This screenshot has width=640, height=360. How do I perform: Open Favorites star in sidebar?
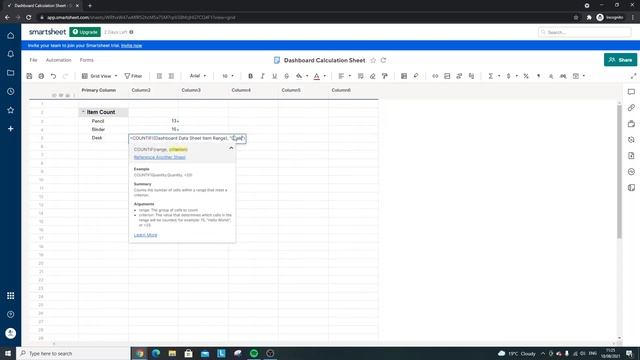[11, 110]
